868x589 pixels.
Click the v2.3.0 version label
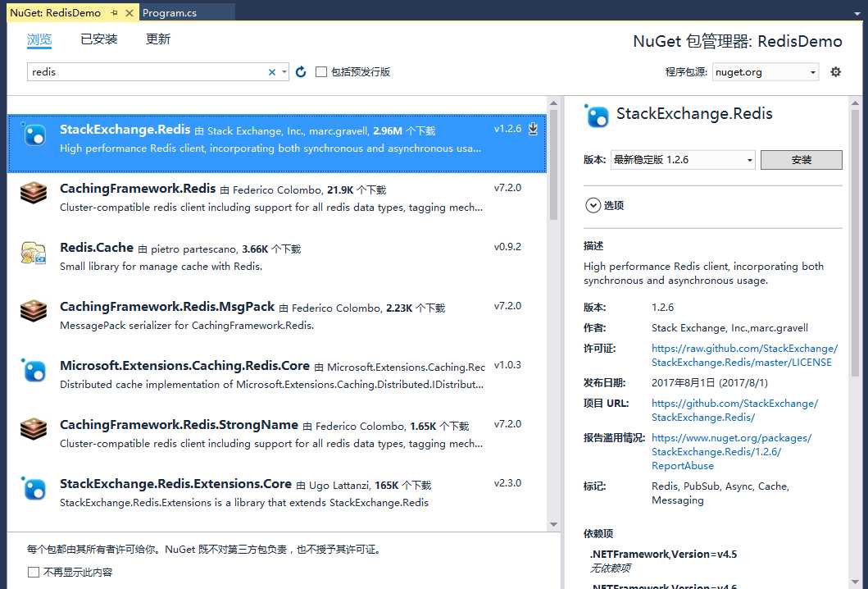[x=507, y=482]
